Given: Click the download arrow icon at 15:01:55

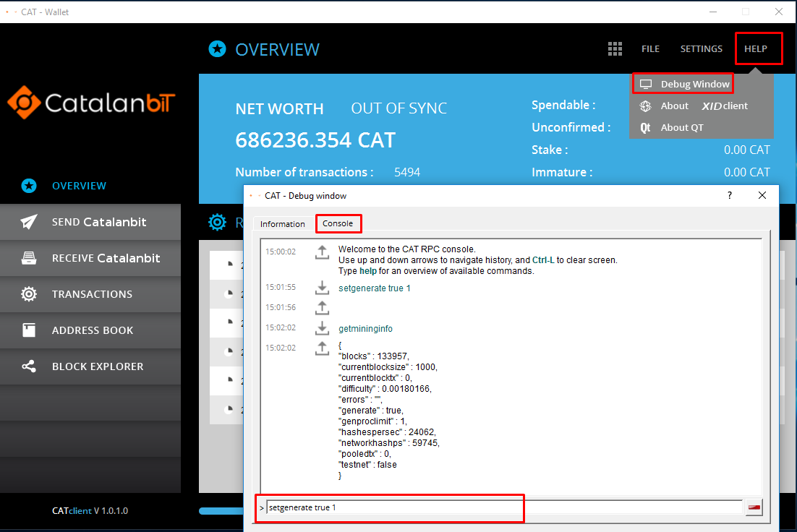Looking at the screenshot, I should tap(322, 288).
